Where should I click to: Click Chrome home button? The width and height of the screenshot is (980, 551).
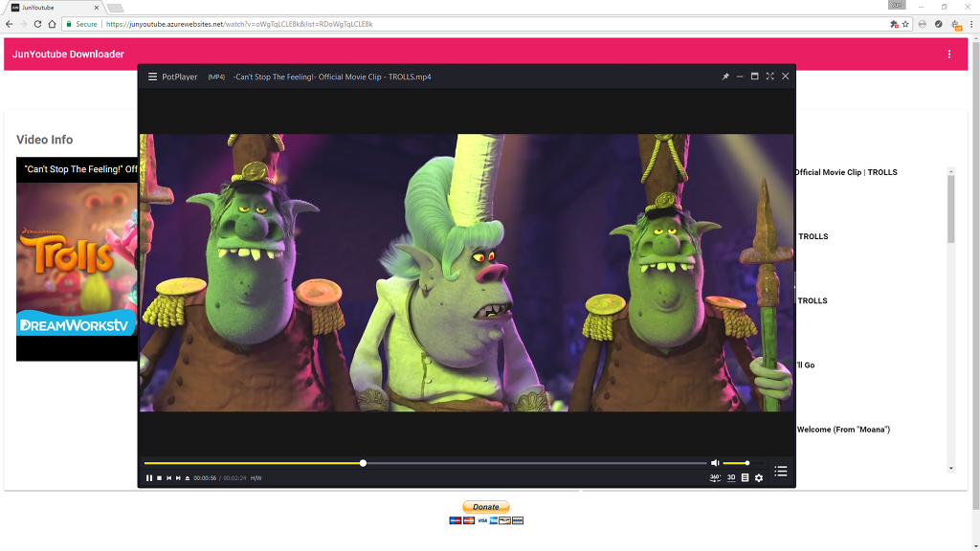pyautogui.click(x=52, y=24)
